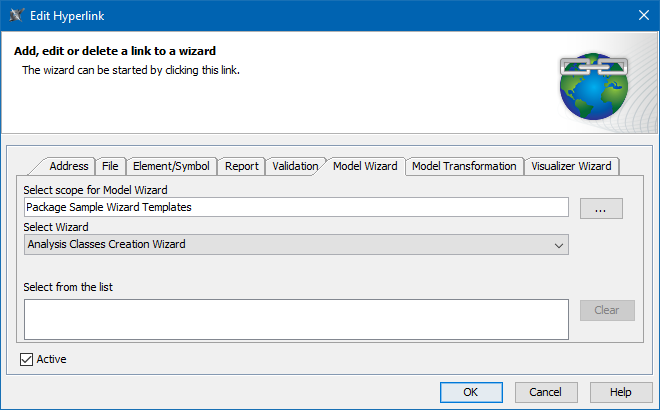Open the File tab

pyautogui.click(x=110, y=166)
